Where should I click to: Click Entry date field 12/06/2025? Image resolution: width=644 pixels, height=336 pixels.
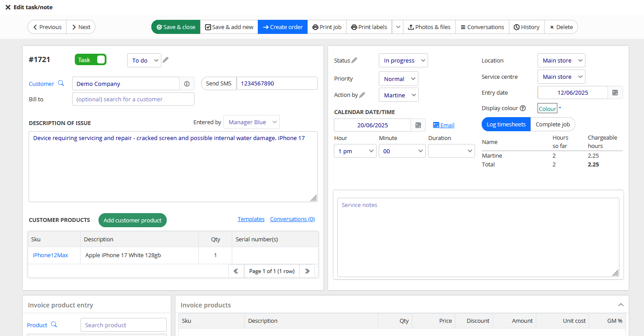point(573,92)
